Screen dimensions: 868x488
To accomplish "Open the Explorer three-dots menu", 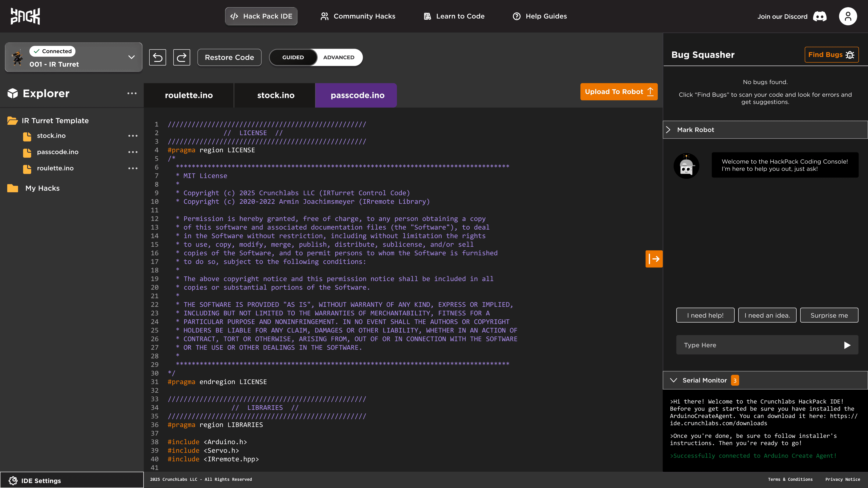I will 132,93.
